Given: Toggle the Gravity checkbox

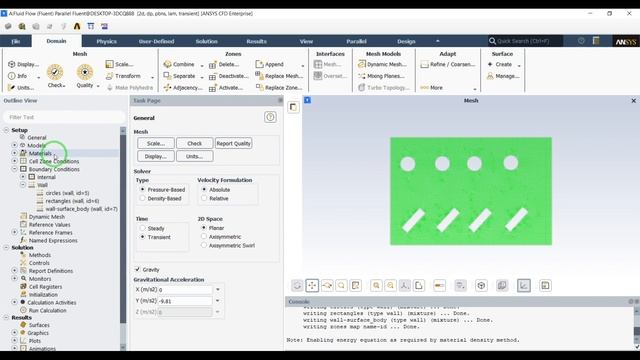Looking at the screenshot, I should coord(138,269).
